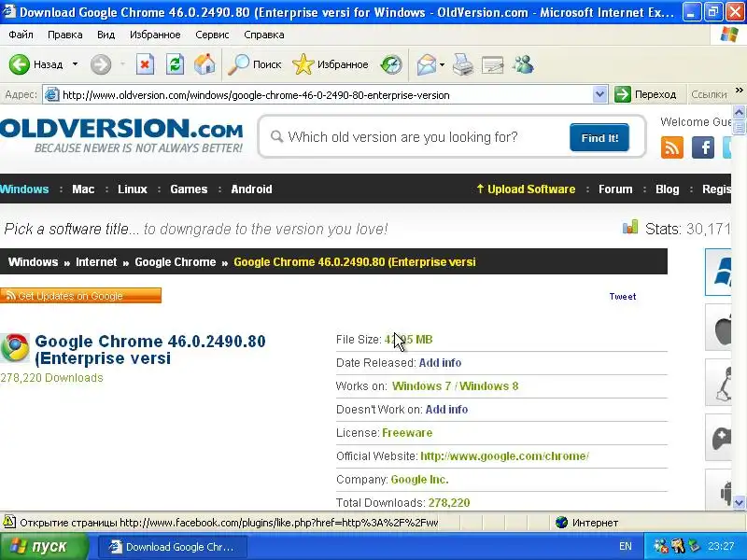Viewport: 747px width, 560px height.
Task: Click the Windows sidebar platform icon
Action: (x=718, y=272)
